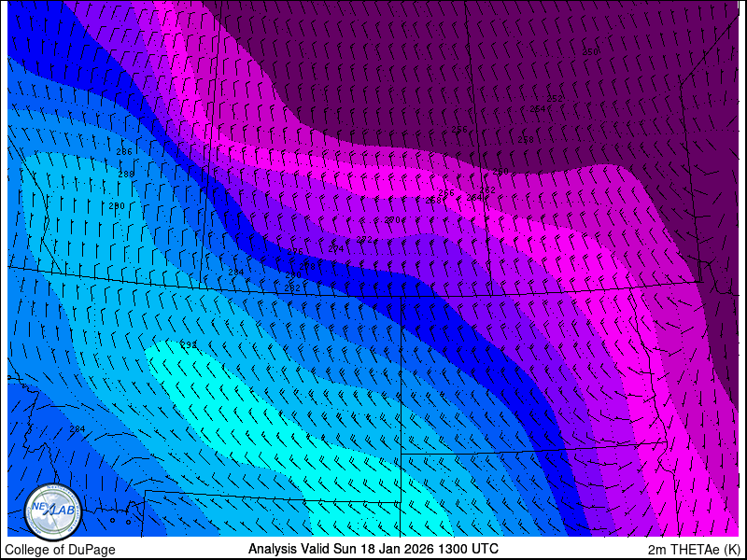Image resolution: width=747 pixels, height=560 pixels.
Task: Select the 274 contour label
Action: (x=336, y=248)
